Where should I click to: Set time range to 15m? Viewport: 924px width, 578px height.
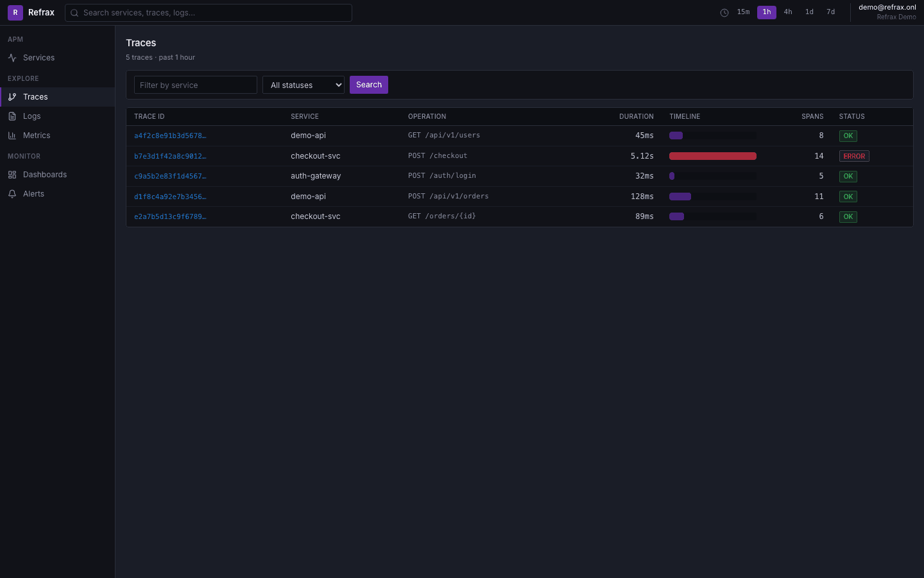[743, 12]
